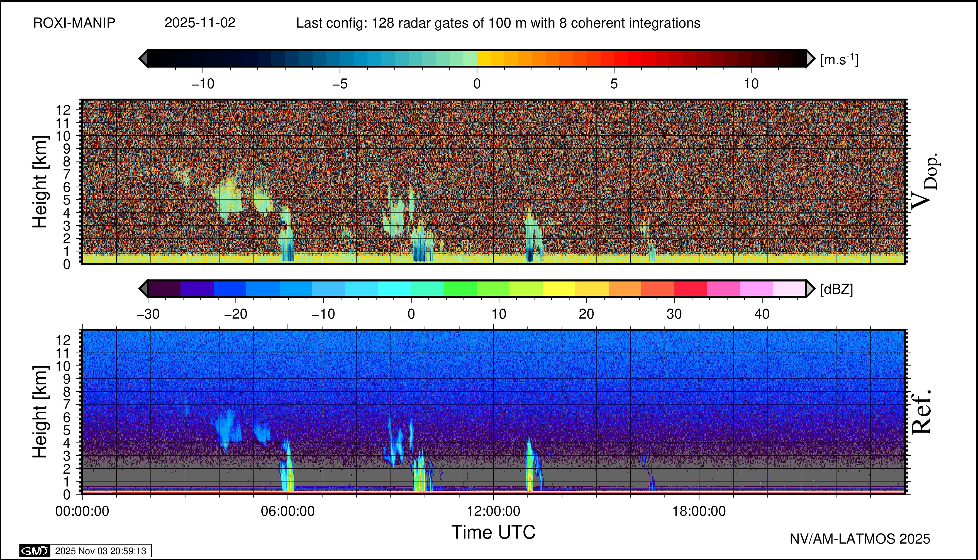Click the GMT logo badge
Screen dimensions: 978x560
pos(35,551)
